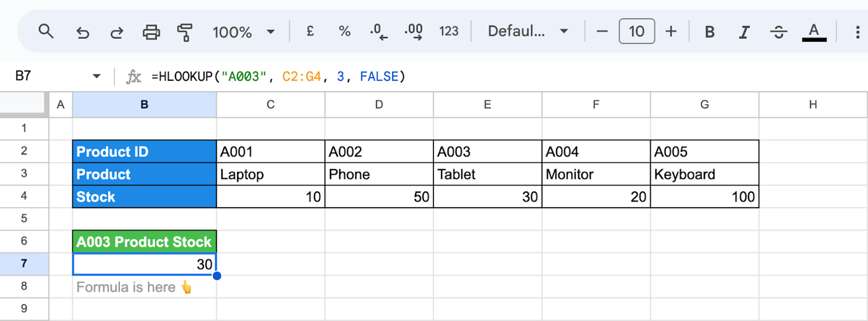The image size is (868, 321).
Task: Select stock cell with value 100
Action: [x=705, y=196]
